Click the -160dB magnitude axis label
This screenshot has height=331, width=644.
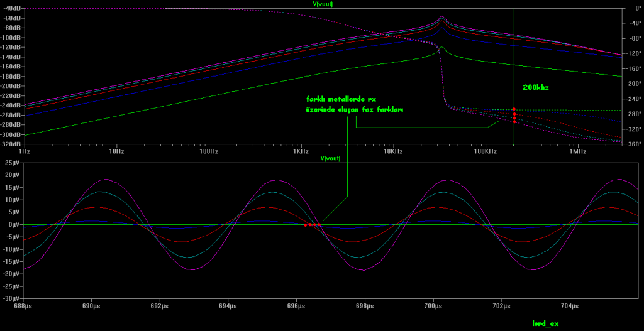11,67
